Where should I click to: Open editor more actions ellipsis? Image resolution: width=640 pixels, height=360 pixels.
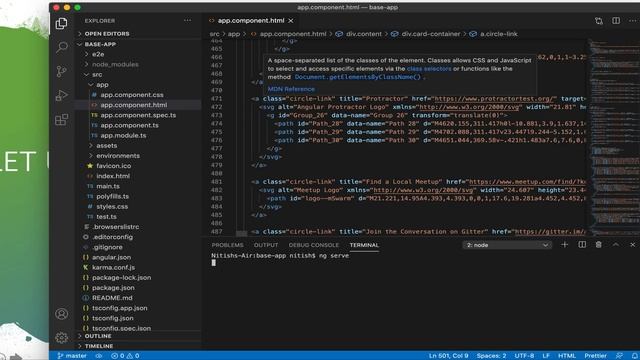click(633, 20)
